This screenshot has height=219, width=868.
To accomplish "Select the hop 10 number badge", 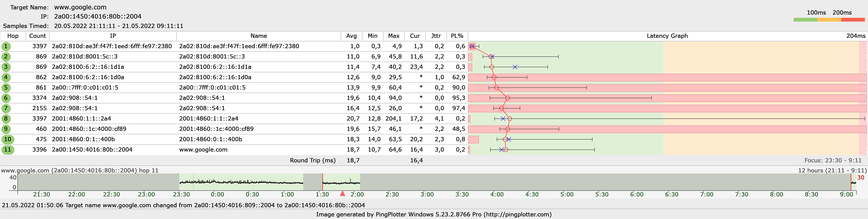I will coord(8,140).
